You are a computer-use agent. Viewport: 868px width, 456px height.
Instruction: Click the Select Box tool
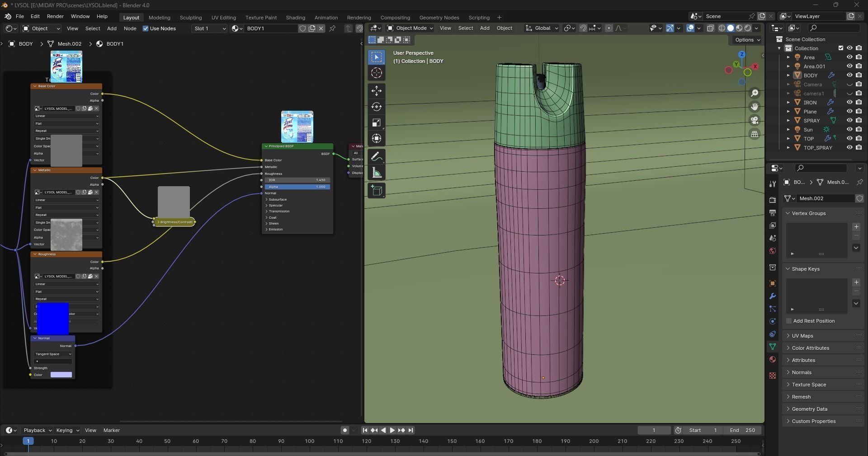[377, 57]
